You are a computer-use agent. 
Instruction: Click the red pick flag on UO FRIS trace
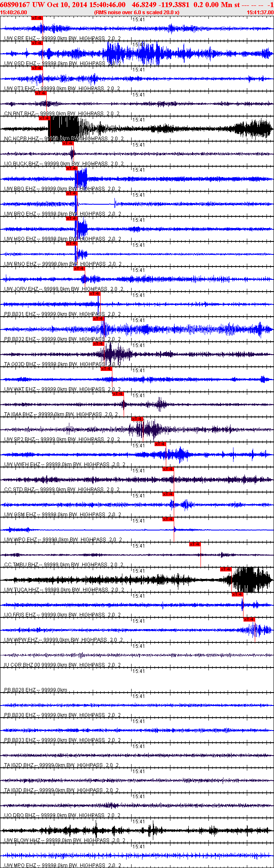point(237,594)
